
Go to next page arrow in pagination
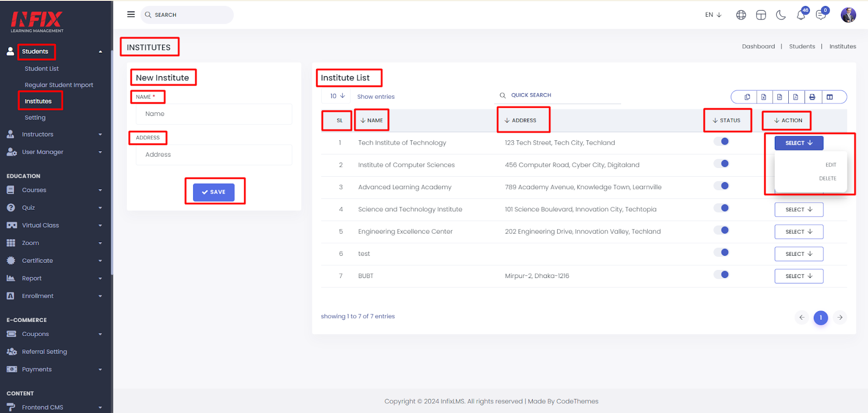(840, 318)
